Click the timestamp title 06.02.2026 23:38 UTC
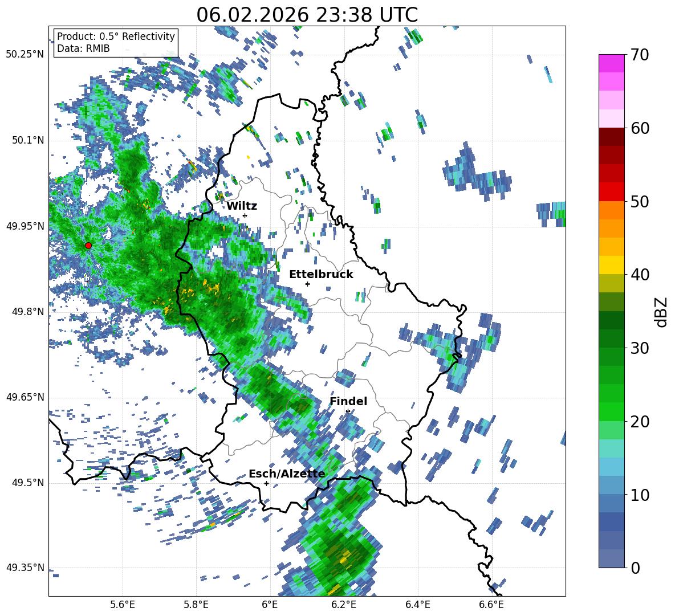The image size is (675, 616). click(x=307, y=15)
